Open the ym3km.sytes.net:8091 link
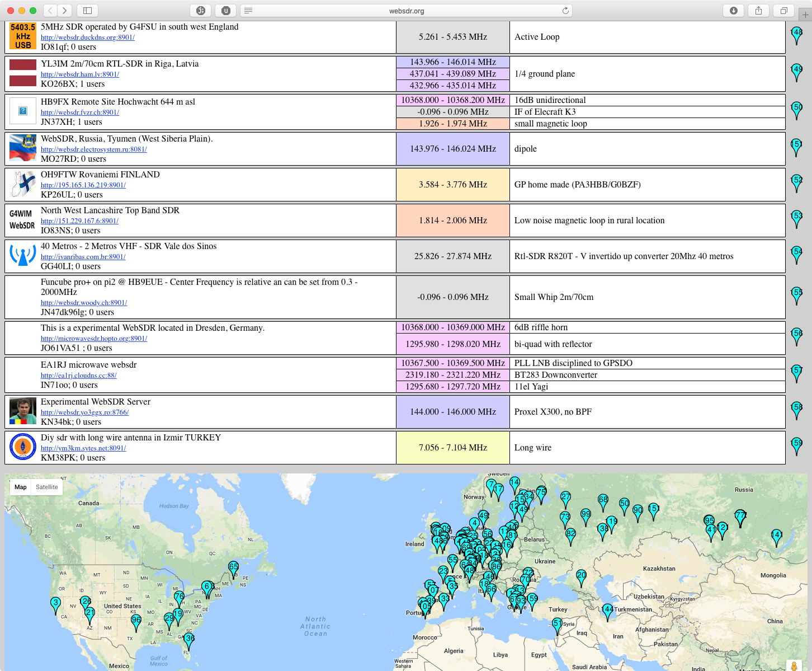The height and width of the screenshot is (671, 812). coord(83,448)
